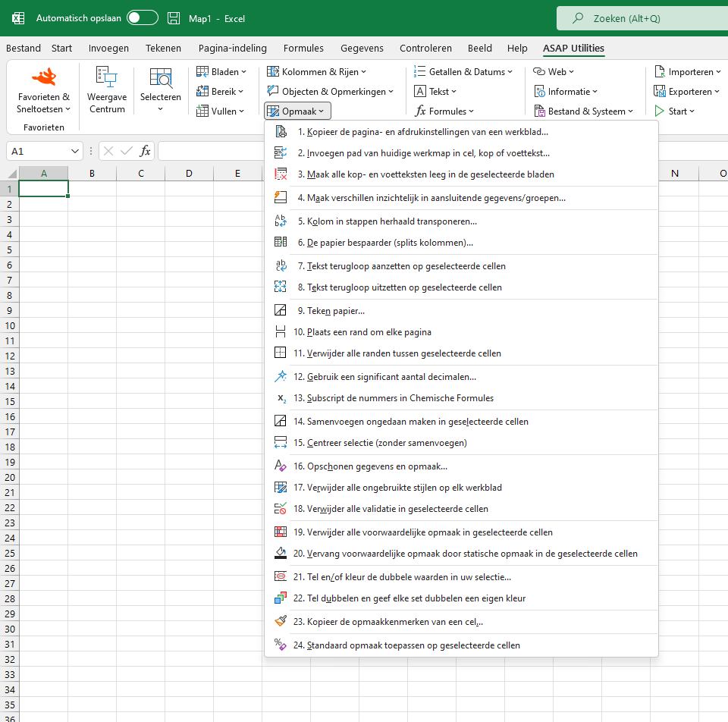This screenshot has height=722, width=728.
Task: Click icon for Verwijder alle validatie
Action: click(x=281, y=508)
